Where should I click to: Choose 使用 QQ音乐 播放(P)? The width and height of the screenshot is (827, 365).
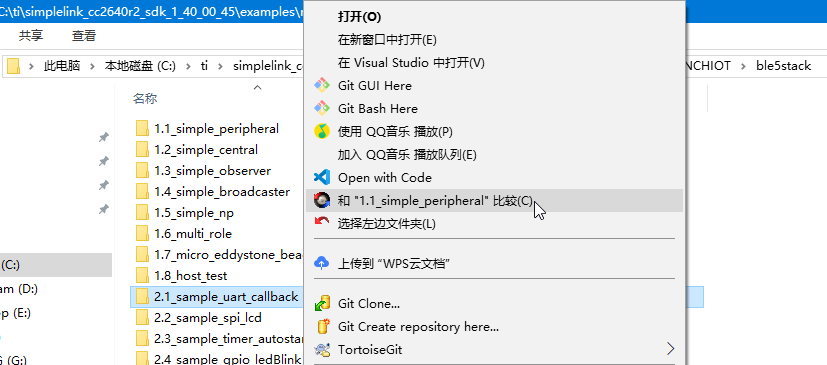coord(395,131)
